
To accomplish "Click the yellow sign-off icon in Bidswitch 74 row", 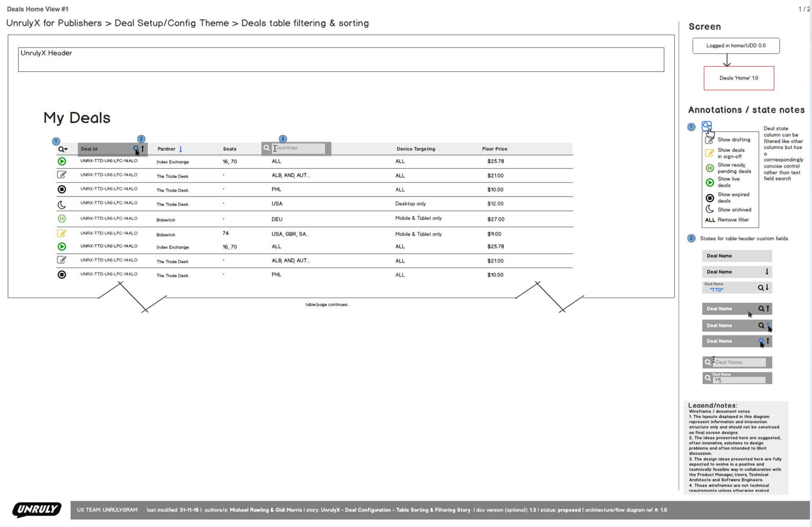I will click(62, 233).
